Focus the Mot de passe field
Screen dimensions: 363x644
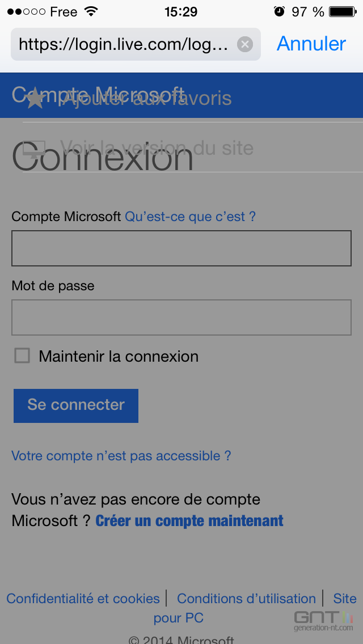pyautogui.click(x=181, y=317)
